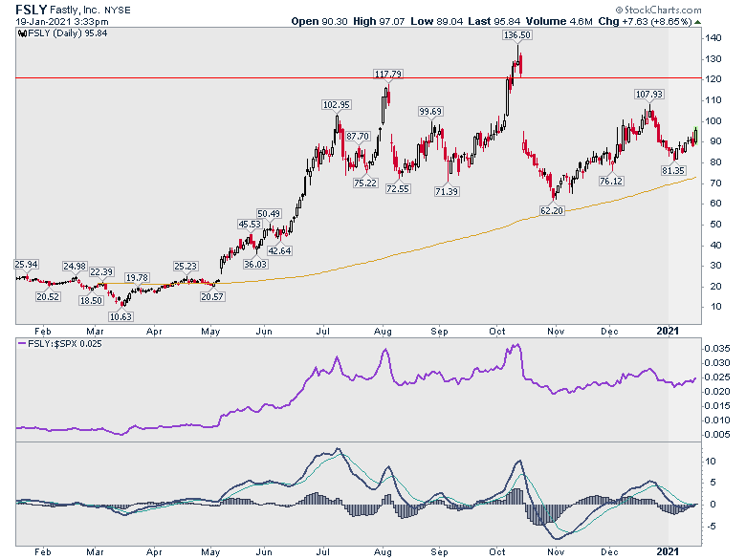Click the 18.50 low price label

(91, 300)
